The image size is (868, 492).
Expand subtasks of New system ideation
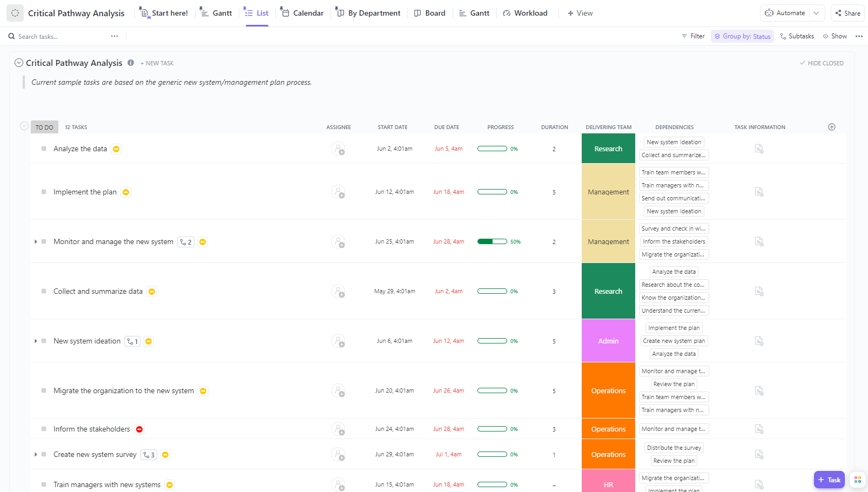[36, 341]
